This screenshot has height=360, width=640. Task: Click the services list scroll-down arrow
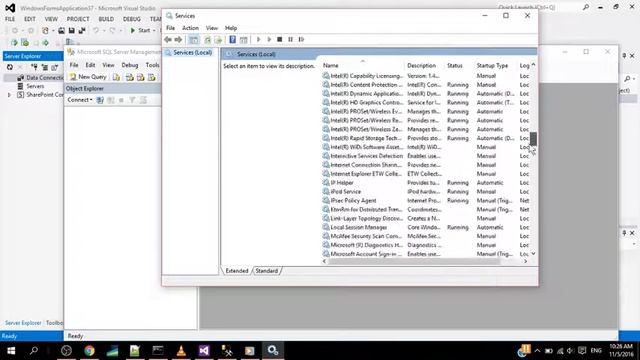pos(533,253)
